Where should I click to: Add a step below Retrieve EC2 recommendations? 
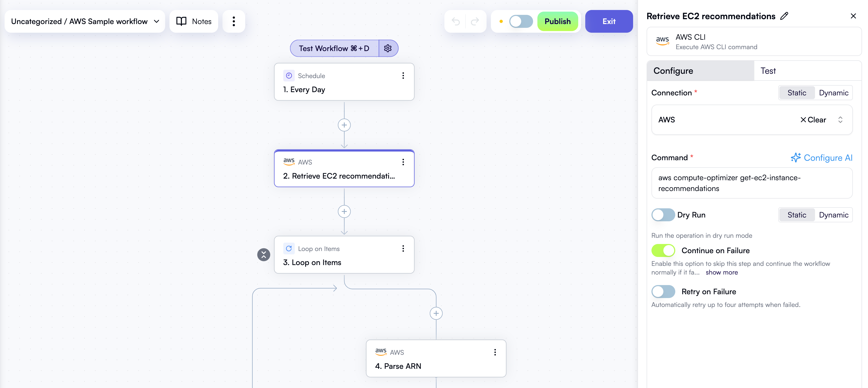(344, 211)
